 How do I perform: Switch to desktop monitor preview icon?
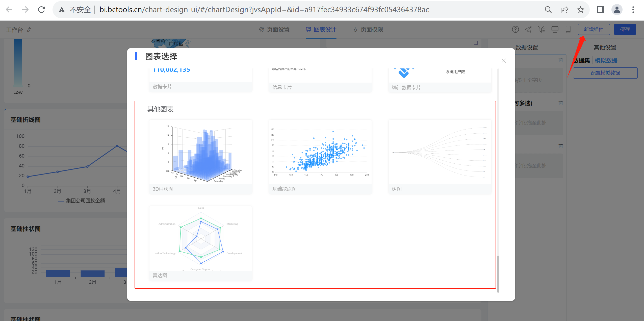[x=555, y=30]
